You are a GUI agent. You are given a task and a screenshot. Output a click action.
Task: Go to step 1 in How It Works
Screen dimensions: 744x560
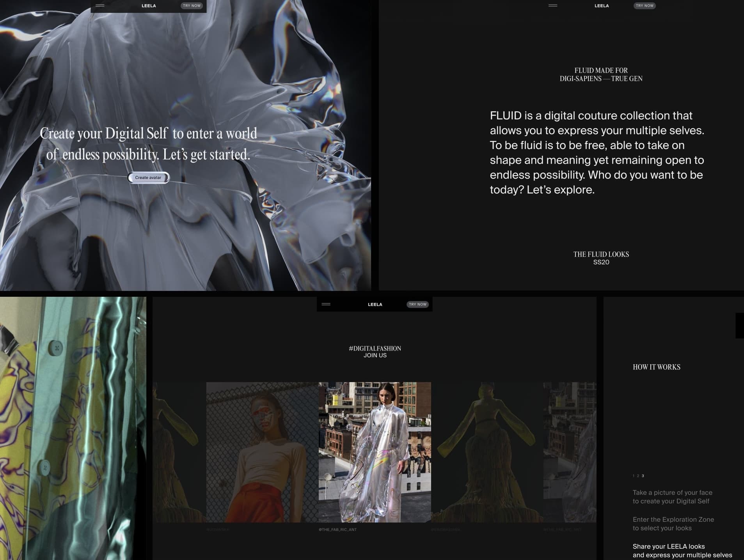(634, 476)
